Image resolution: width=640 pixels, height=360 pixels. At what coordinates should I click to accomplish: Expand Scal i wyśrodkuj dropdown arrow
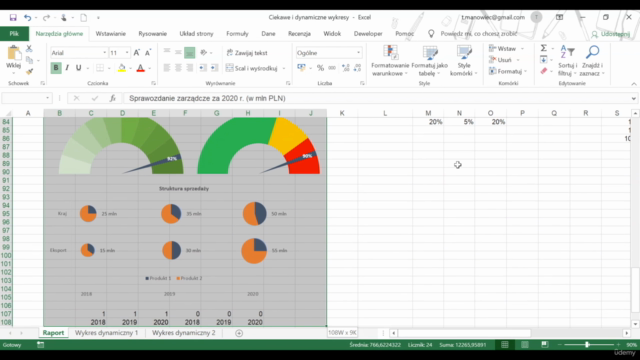(284, 68)
